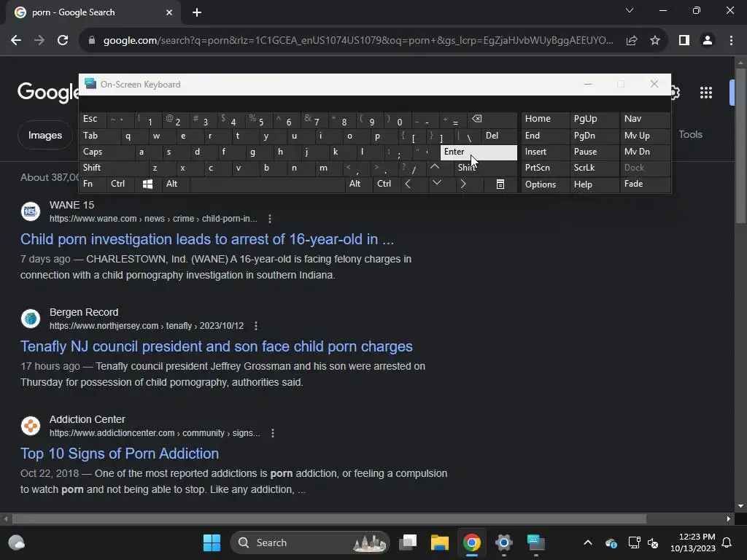This screenshot has width=747, height=560.
Task: Share this page using the share icon
Action: 632,41
